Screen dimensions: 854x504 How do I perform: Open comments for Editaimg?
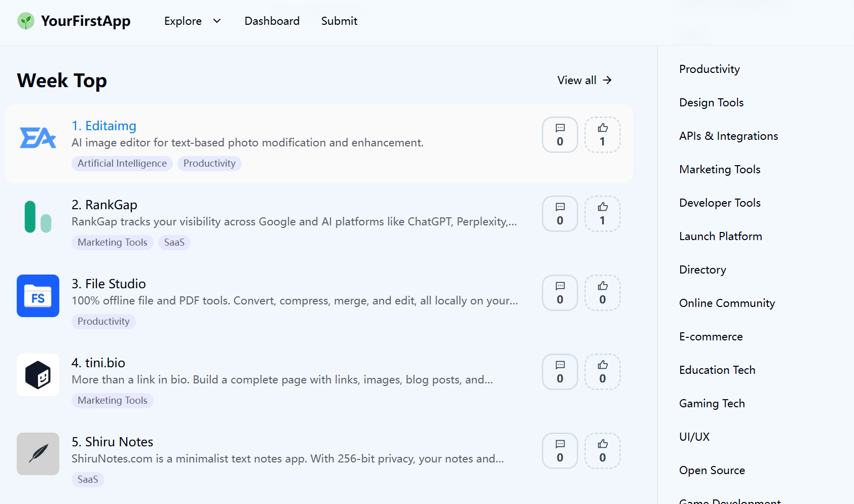point(560,135)
